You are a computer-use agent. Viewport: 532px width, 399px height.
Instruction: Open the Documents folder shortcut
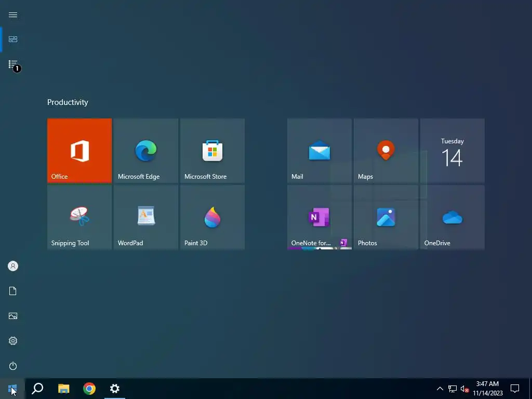point(13,291)
